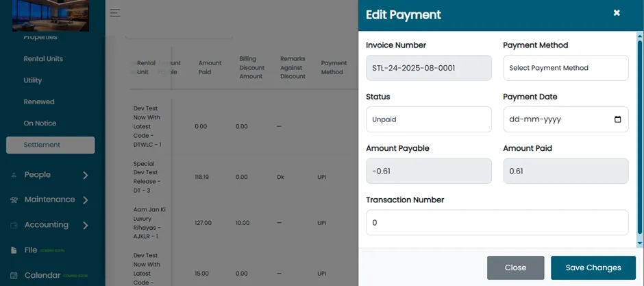This screenshot has width=644, height=286.
Task: Click the 10.00 discount amount cell
Action: pyautogui.click(x=243, y=223)
